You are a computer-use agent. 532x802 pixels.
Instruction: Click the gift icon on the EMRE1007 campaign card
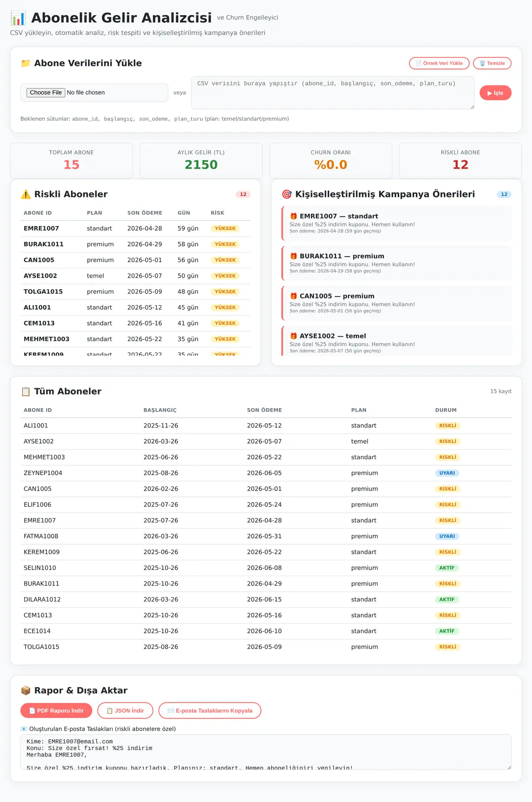coord(293,216)
